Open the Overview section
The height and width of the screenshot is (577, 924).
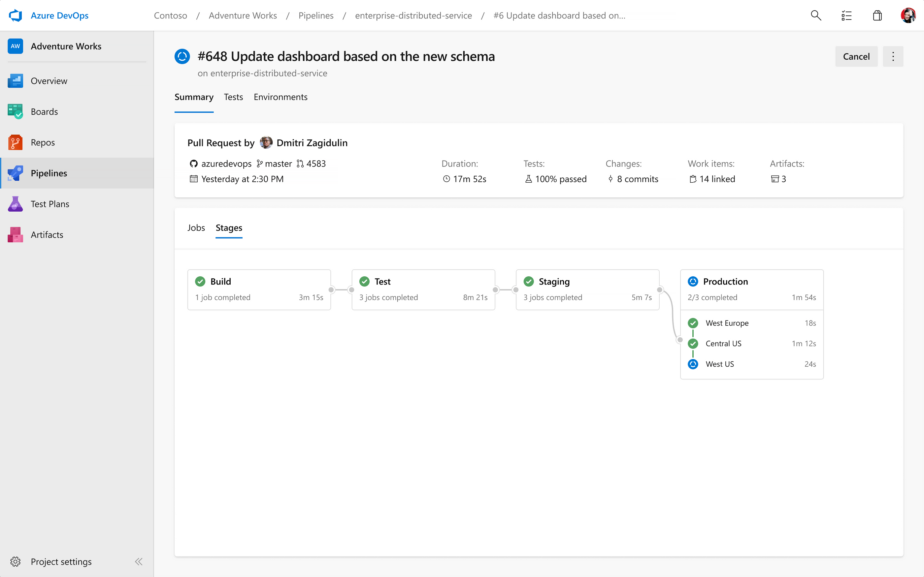[49, 80]
